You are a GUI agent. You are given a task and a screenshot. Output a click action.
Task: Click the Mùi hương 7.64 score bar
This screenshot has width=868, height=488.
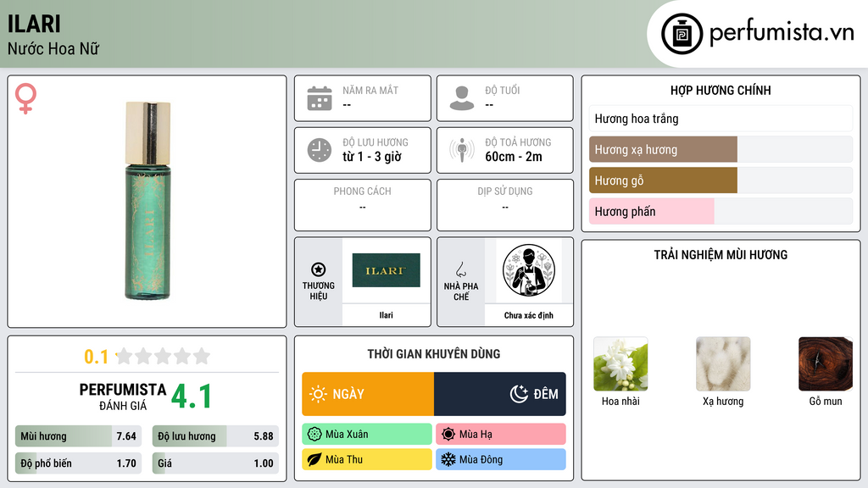(x=78, y=436)
